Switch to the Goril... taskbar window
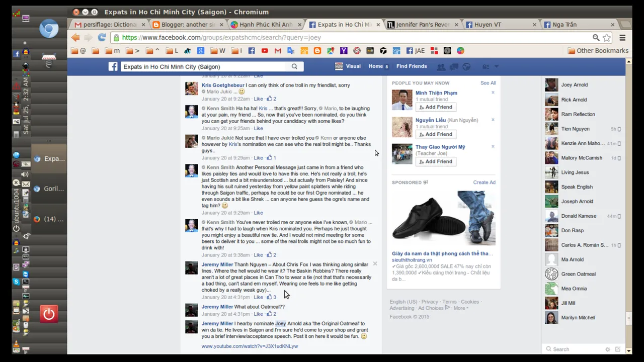The image size is (644, 362). coord(50,189)
